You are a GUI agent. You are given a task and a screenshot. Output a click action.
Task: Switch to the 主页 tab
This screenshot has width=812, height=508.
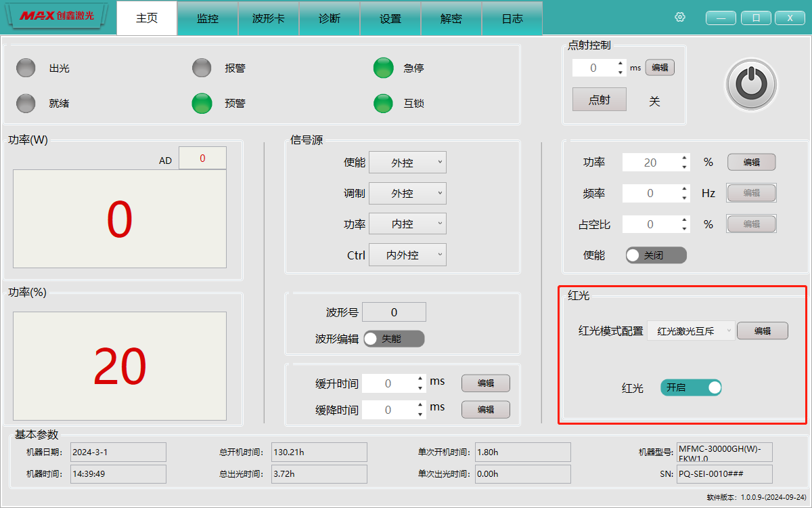pos(147,18)
